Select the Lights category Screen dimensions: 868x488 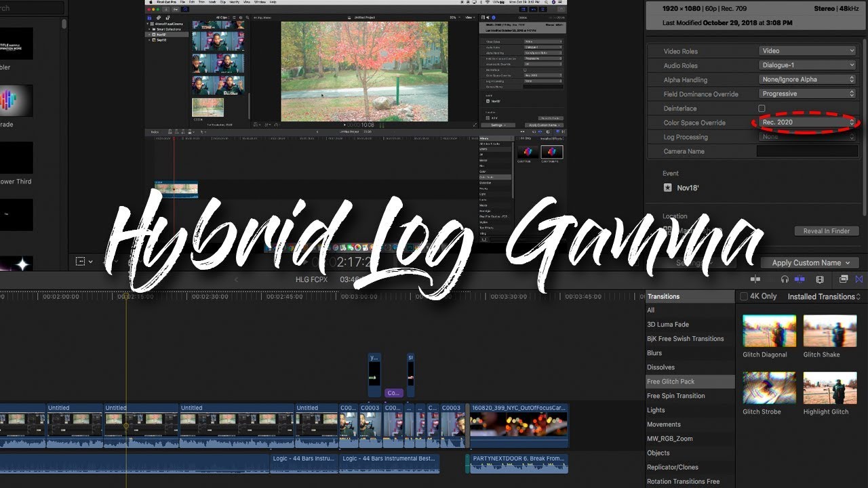pos(690,410)
